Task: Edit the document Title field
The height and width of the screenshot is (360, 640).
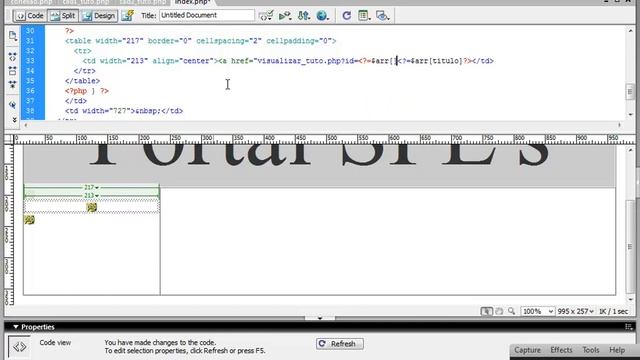Action: (207, 16)
